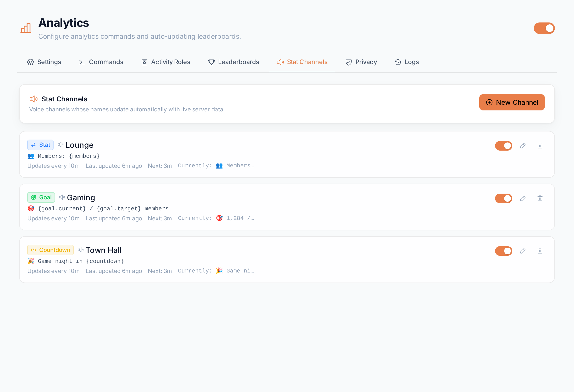Screen dimensions: 574x392
Task: Edit the Town Hall channel with pencil icon
Action: [523, 251]
